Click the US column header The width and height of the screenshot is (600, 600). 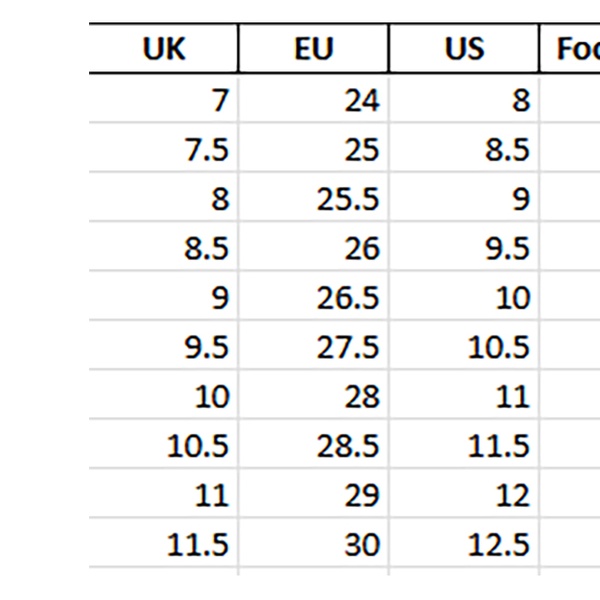[464, 49]
